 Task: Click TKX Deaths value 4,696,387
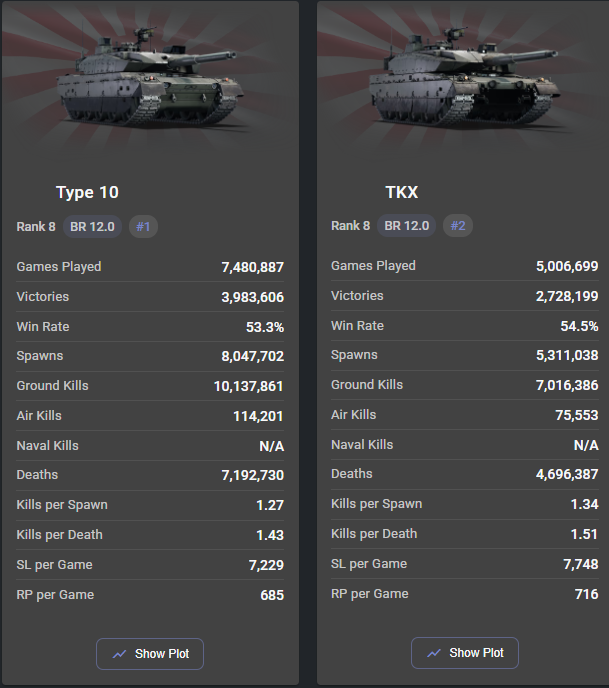(x=567, y=474)
